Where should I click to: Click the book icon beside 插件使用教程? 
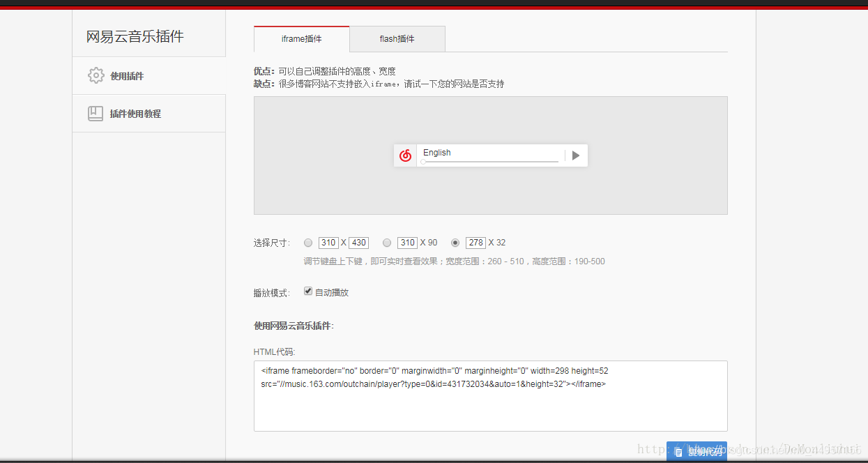[96, 114]
